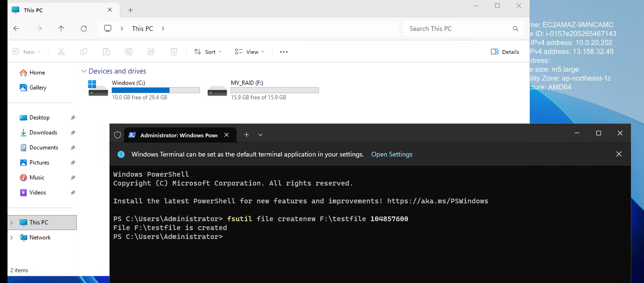Image resolution: width=644 pixels, height=283 pixels.
Task: Click the Rename icon in toolbar
Action: [129, 52]
